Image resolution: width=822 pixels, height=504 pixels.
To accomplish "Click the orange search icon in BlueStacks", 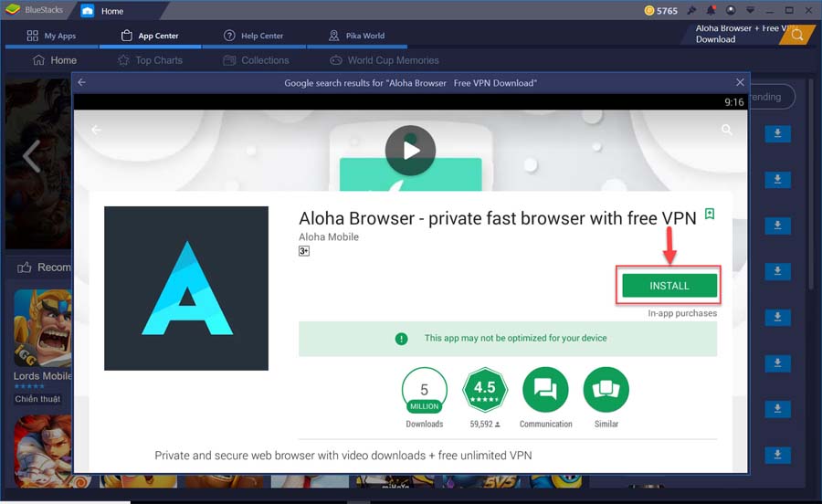I will click(797, 35).
